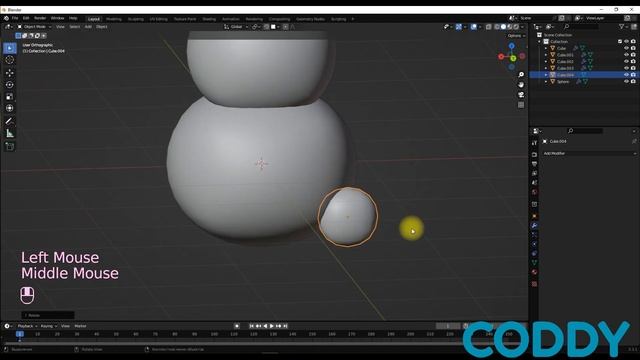Click the play animation button

point(271,326)
